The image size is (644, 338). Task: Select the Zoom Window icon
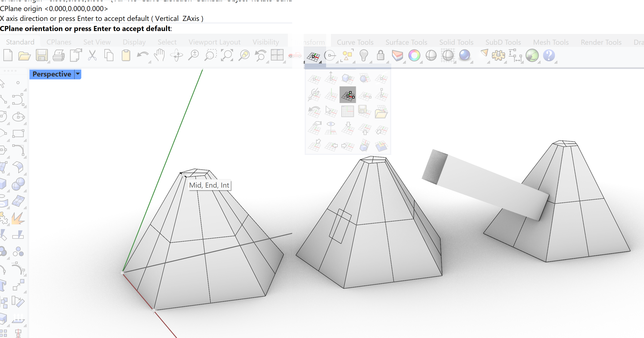click(210, 56)
